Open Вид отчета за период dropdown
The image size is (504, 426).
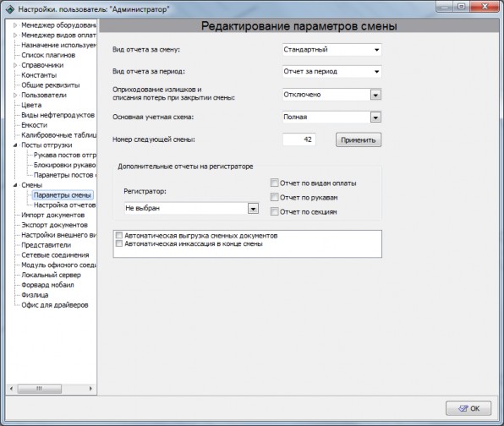(331, 71)
